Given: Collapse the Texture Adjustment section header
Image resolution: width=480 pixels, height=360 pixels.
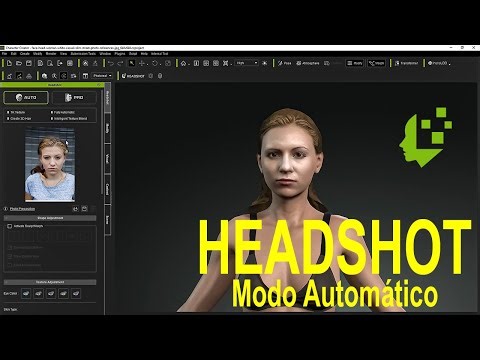Looking at the screenshot, I should (50, 282).
